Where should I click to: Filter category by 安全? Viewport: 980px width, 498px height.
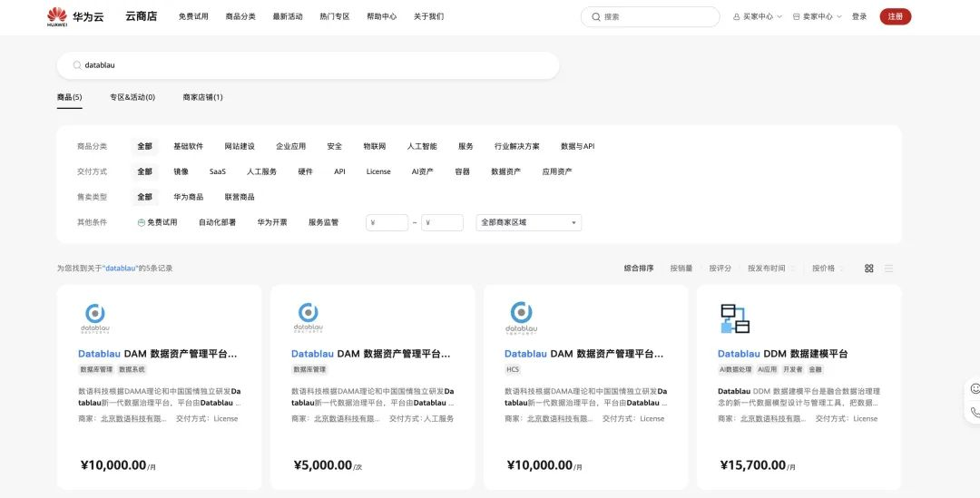pos(334,146)
